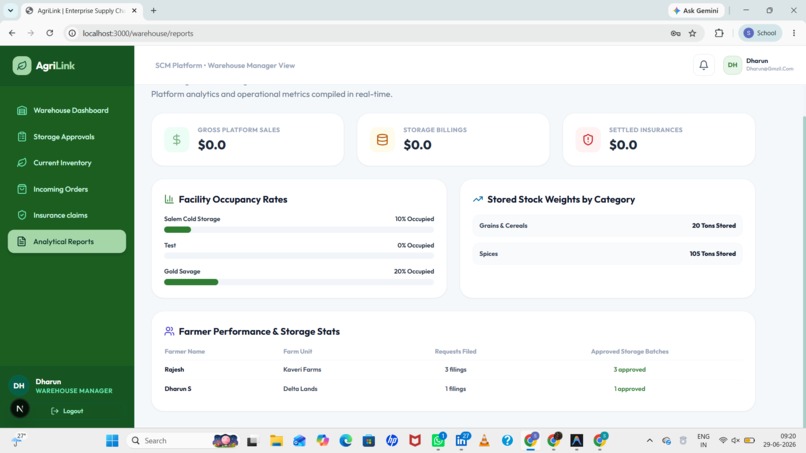
Task: Click the Insurance claims shield icon
Action: click(x=22, y=215)
